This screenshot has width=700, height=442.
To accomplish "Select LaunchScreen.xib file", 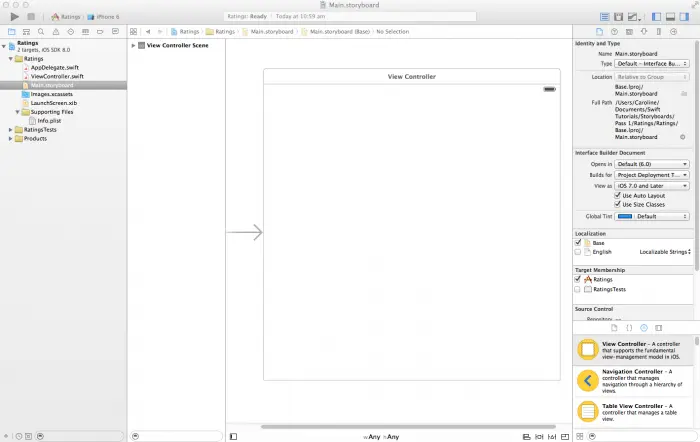I will coord(54,103).
